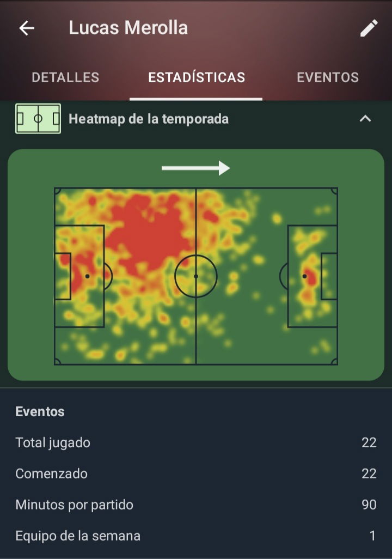Tap the right penalty spot on the pitch
This screenshot has width=392, height=559.
(x=304, y=276)
